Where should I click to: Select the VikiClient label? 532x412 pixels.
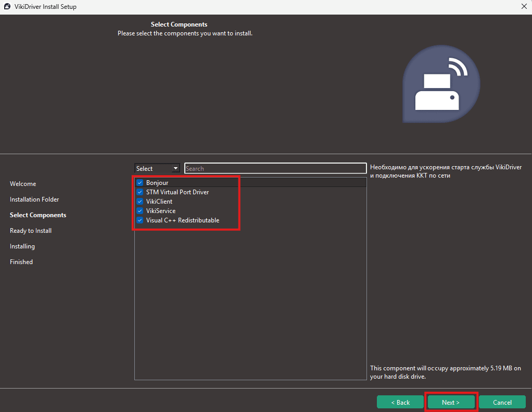coord(159,201)
